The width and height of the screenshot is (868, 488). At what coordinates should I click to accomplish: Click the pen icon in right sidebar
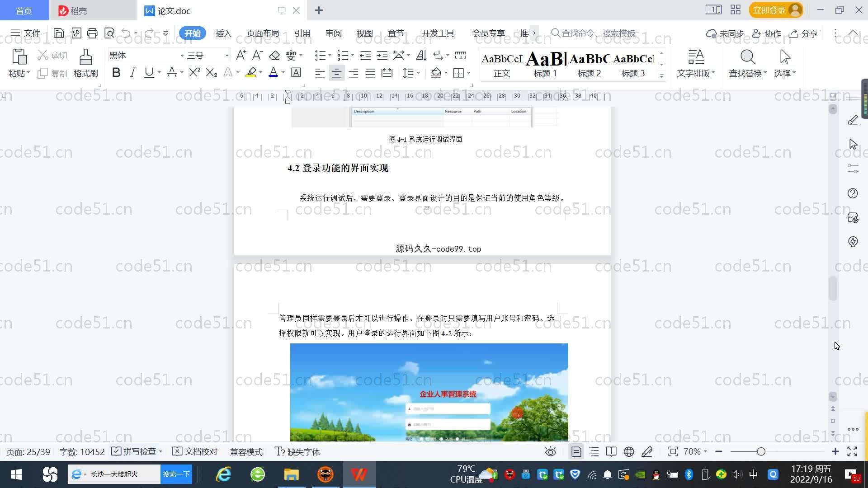click(853, 120)
